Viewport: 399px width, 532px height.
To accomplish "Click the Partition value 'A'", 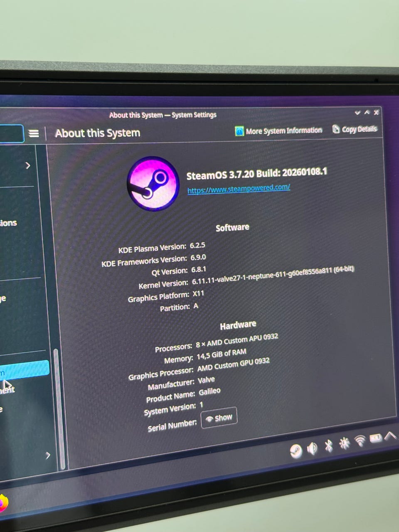I will (196, 306).
